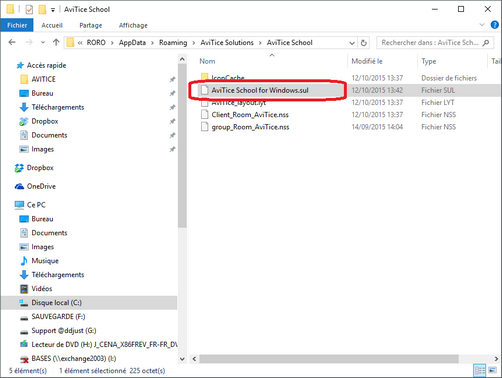The height and width of the screenshot is (378, 502).
Task: Click AppData in the address breadcrumb
Action: coord(132,43)
